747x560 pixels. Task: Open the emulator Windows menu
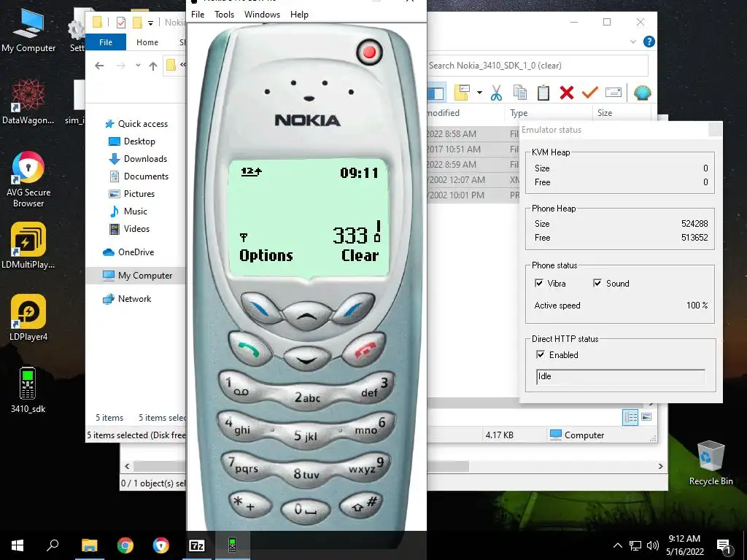pyautogui.click(x=262, y=15)
